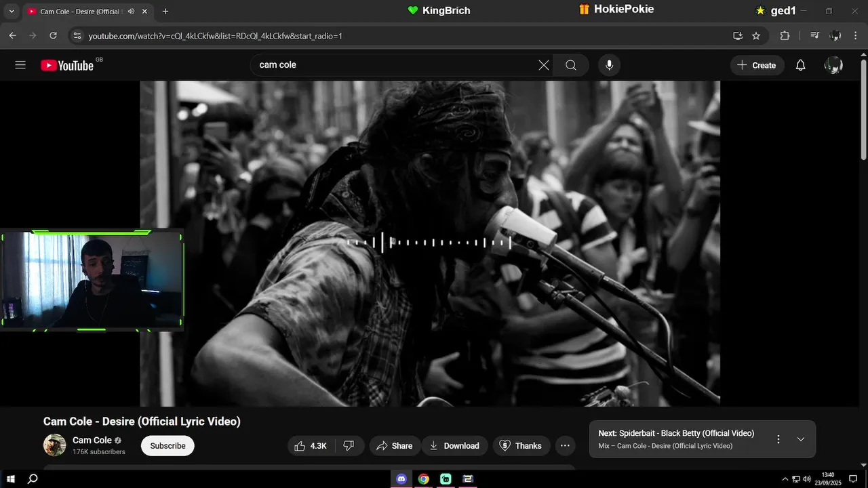Screen dimensions: 868x488
Task: Open the YouTube account avatar menu
Action: coord(833,65)
